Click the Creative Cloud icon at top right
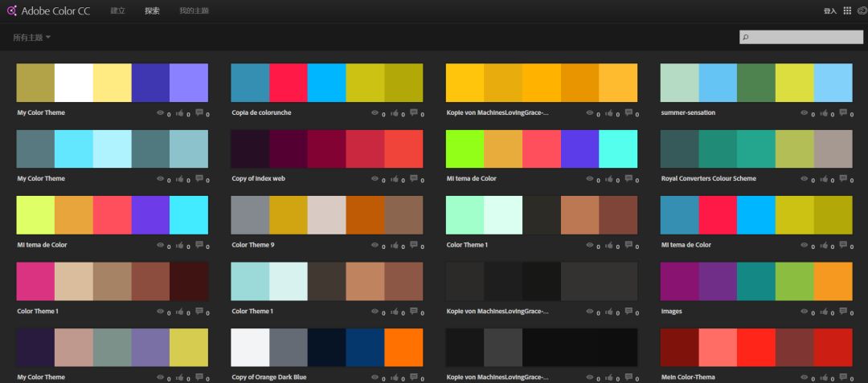 (862, 11)
